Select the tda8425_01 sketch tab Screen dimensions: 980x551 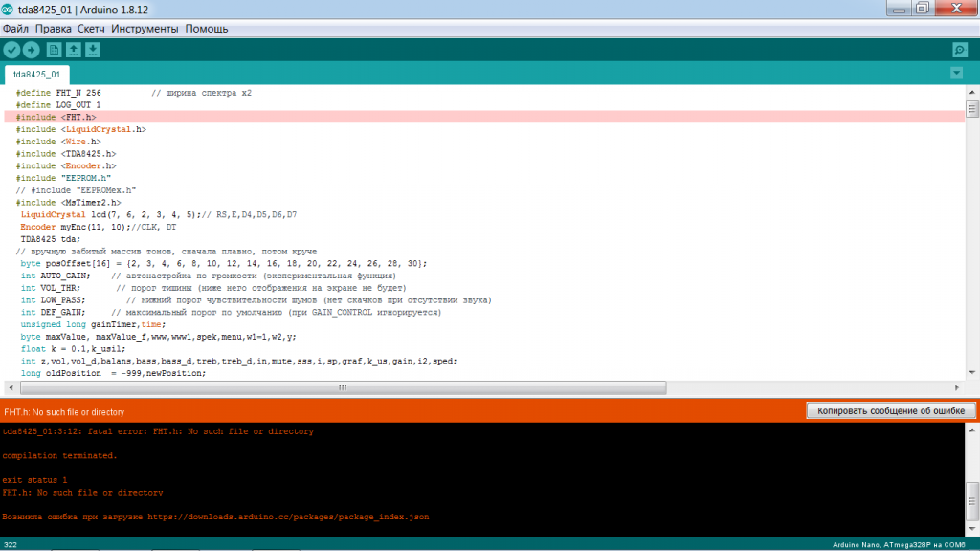click(37, 74)
